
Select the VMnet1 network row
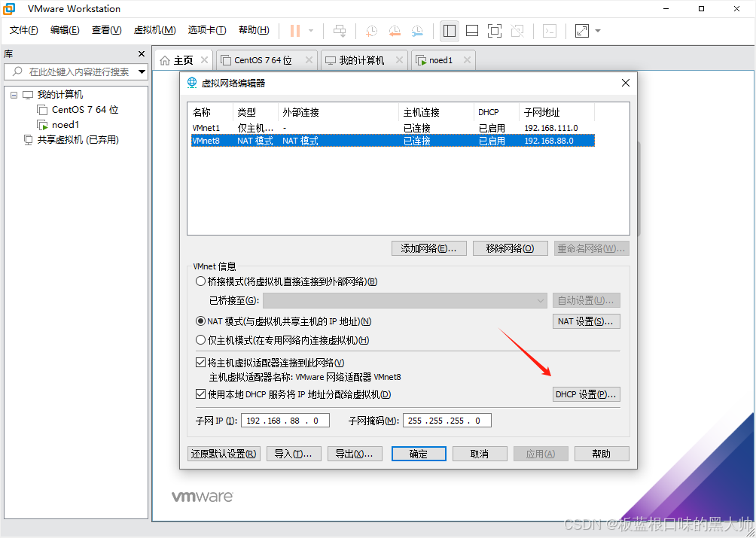[393, 128]
